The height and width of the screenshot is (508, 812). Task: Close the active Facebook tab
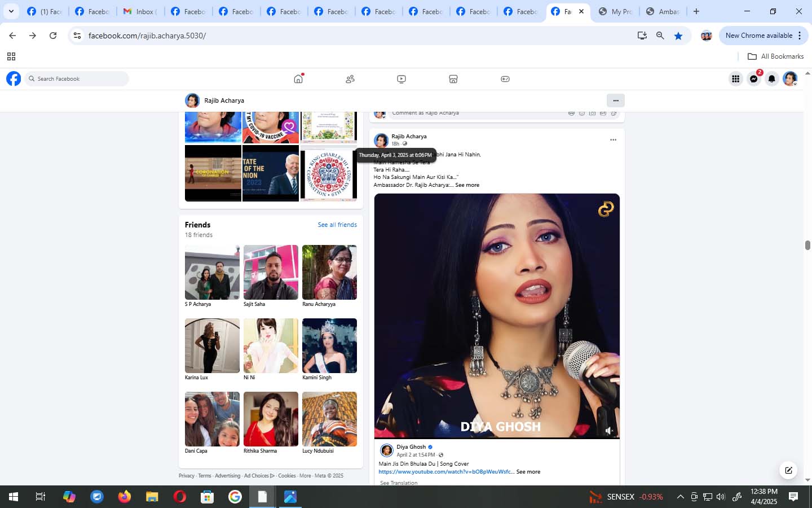581,11
